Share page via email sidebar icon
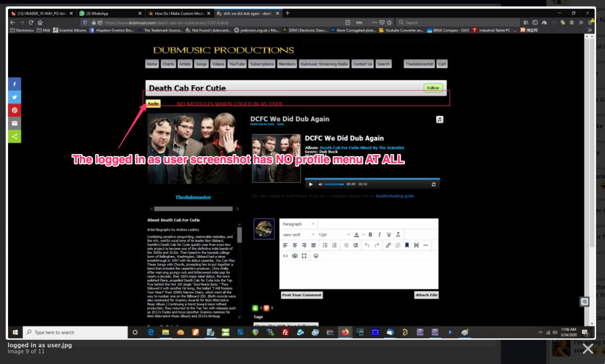 [15, 124]
